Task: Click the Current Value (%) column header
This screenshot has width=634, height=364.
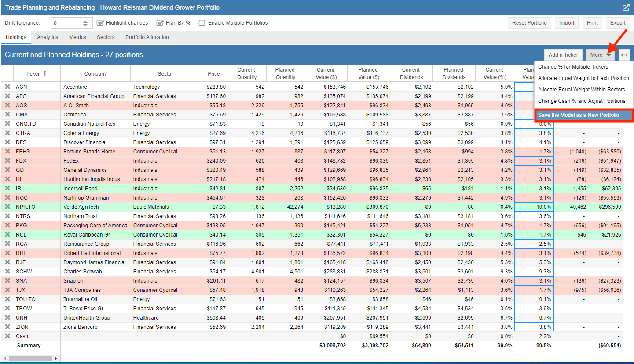Action: tap(495, 73)
